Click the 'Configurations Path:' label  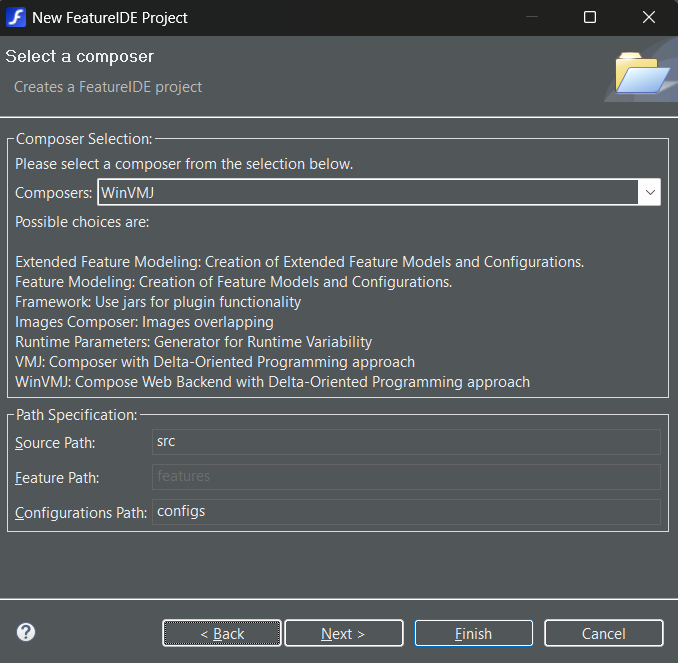pyautogui.click(x=81, y=513)
